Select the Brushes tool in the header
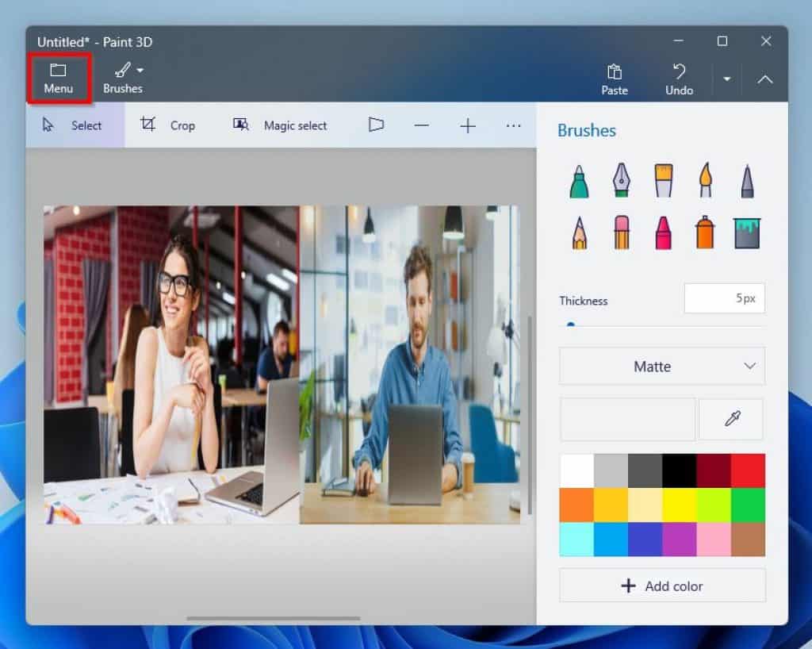This screenshot has width=812, height=649. click(x=122, y=79)
